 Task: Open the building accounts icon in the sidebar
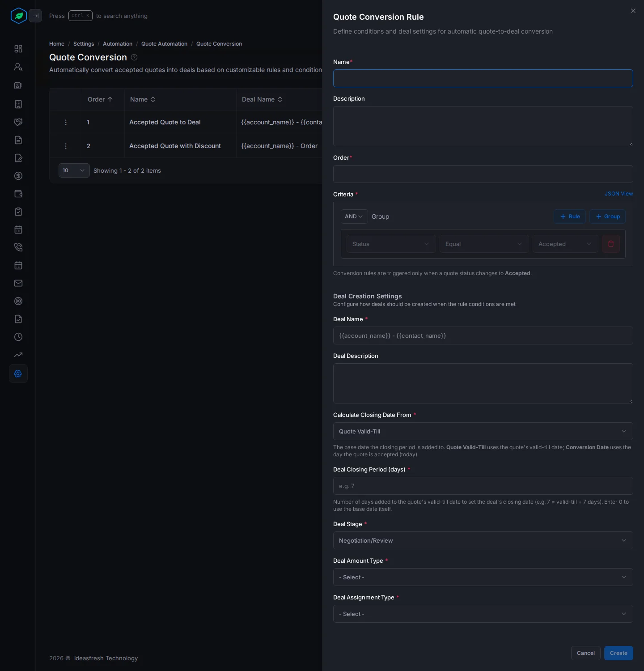click(x=18, y=104)
